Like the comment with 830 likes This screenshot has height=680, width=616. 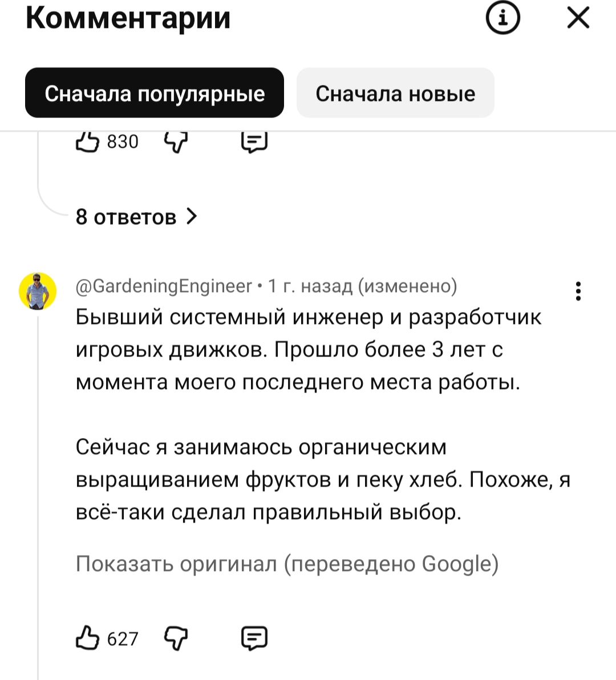87,142
